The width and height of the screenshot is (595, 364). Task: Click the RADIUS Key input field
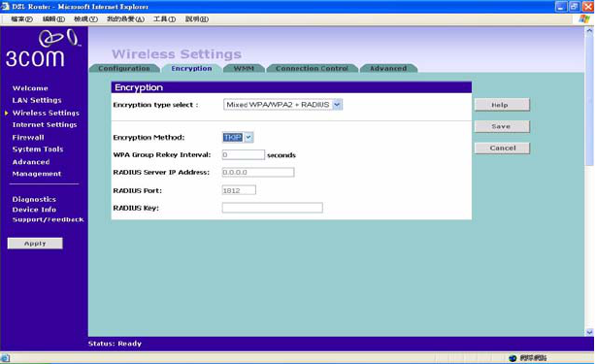click(x=273, y=208)
